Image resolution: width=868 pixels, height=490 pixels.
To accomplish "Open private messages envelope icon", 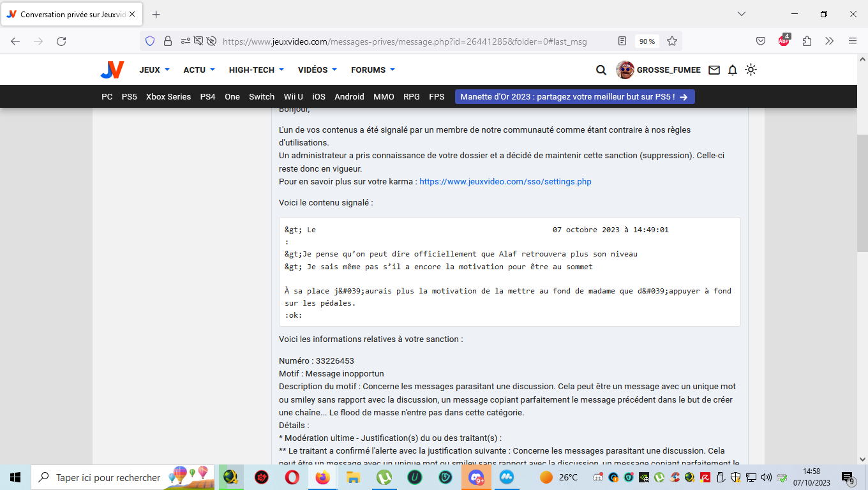I will coord(714,70).
